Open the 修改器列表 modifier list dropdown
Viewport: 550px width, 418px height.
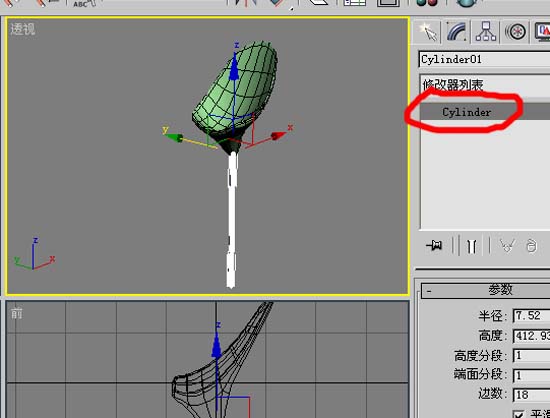[485, 85]
